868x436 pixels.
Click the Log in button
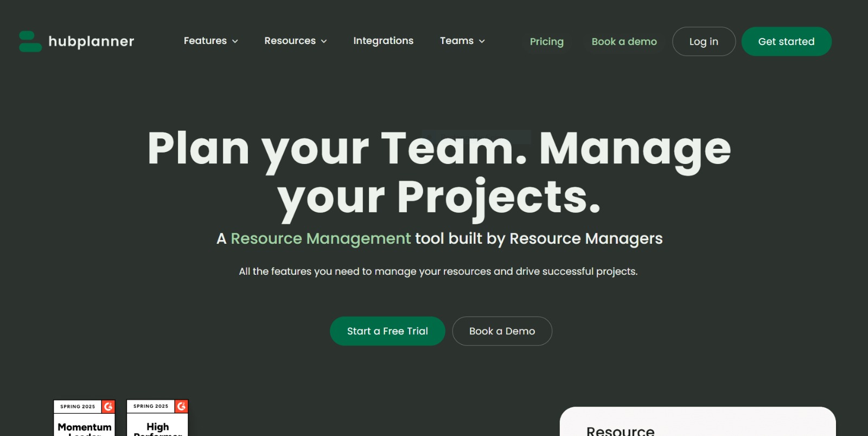point(704,41)
